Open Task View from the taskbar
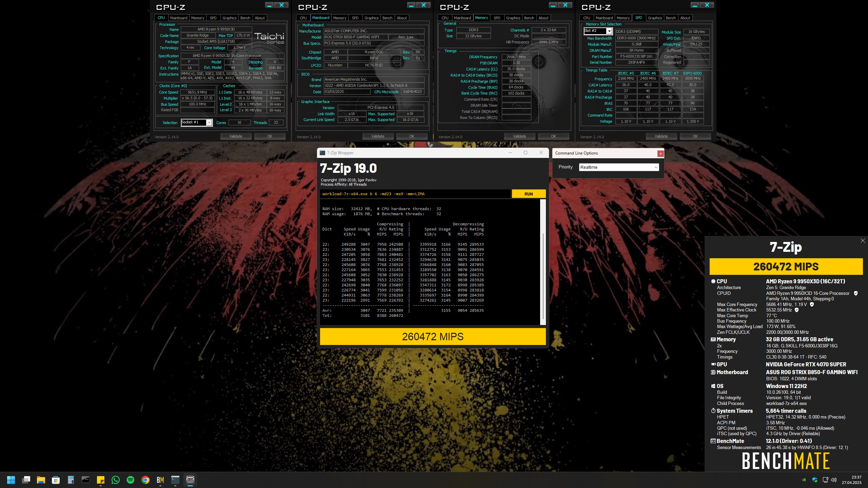The height and width of the screenshot is (488, 868). click(x=26, y=480)
